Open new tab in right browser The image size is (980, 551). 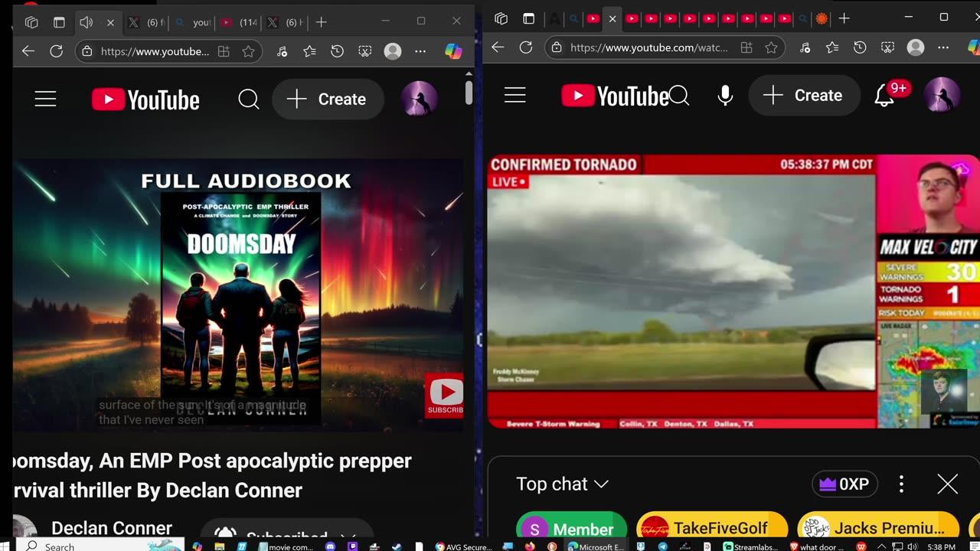(x=844, y=18)
